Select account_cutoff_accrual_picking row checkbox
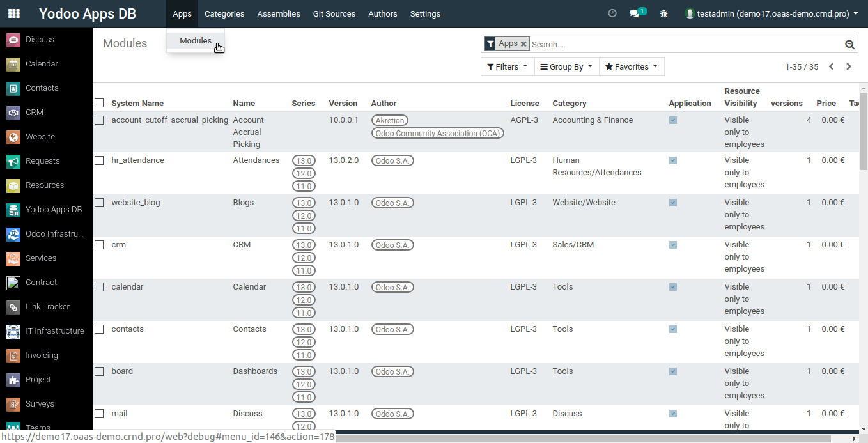The width and height of the screenshot is (868, 443). (x=99, y=120)
